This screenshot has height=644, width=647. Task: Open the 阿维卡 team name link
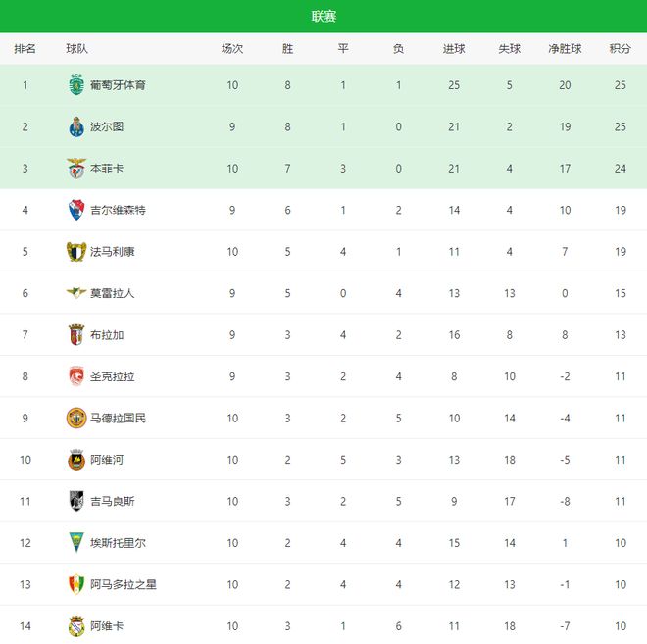(107, 626)
